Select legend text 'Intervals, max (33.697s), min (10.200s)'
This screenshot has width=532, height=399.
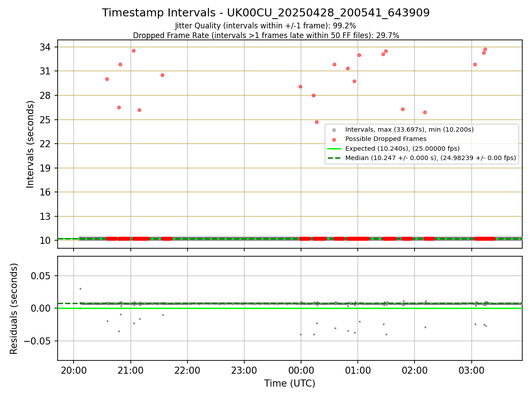(x=409, y=129)
